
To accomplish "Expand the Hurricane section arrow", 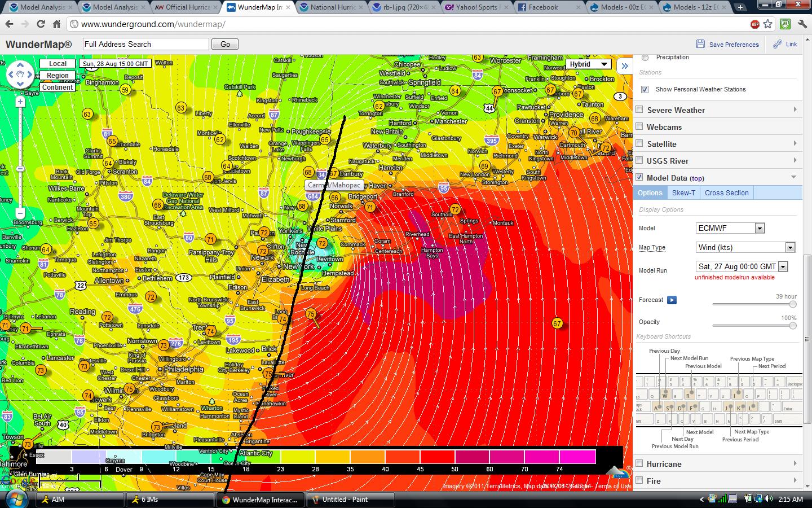I will (795, 463).
